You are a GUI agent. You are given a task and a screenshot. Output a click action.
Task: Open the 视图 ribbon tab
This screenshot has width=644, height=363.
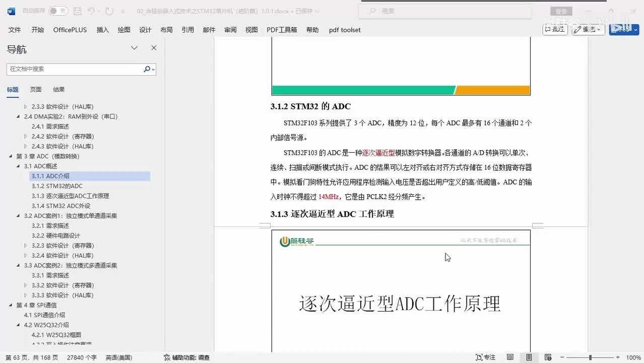point(251,30)
